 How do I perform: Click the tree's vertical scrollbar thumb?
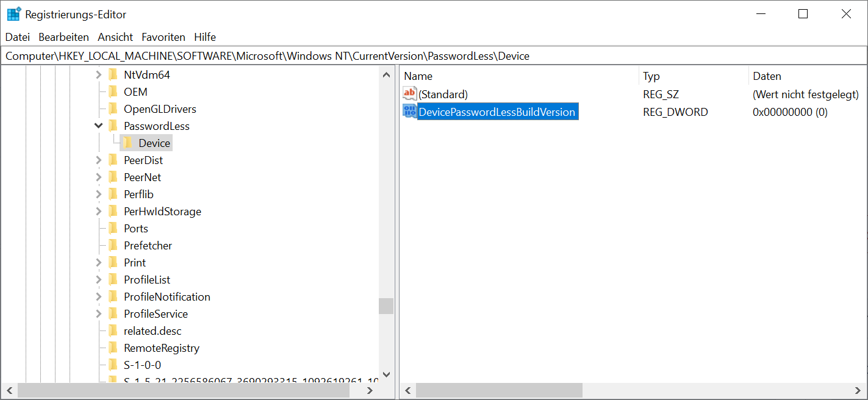[x=386, y=305]
